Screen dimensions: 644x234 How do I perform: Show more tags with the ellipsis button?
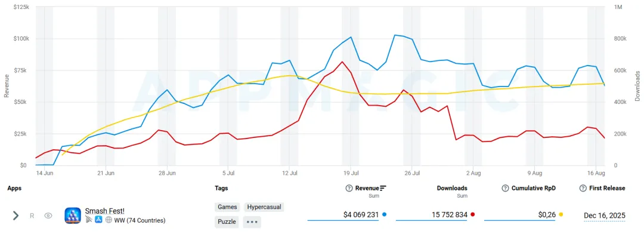pyautogui.click(x=252, y=221)
